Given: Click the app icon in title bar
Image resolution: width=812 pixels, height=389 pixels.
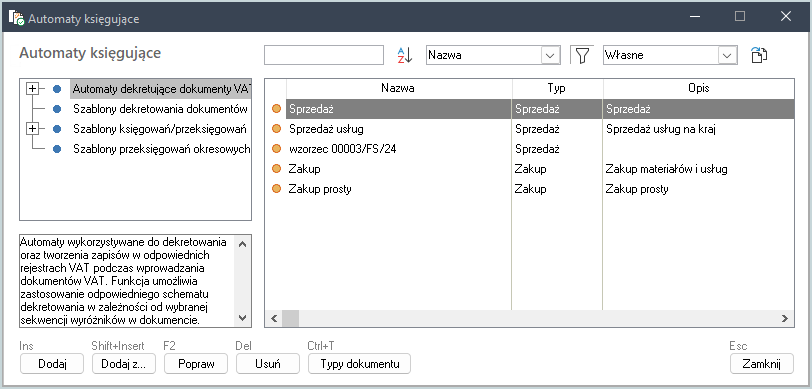Looking at the screenshot, I should coord(16,18).
